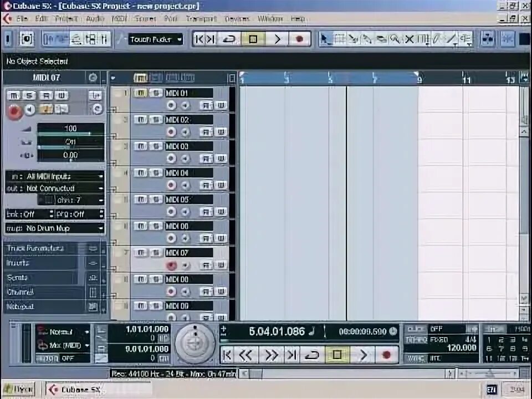Image resolution: width=532 pixels, height=399 pixels.
Task: Open the No Drum Map dropdown
Action: 55,228
